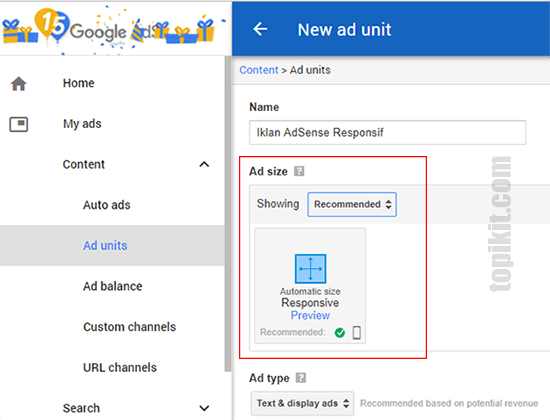Click the Ad units breadcrumb text
The width and height of the screenshot is (550, 420).
click(310, 70)
